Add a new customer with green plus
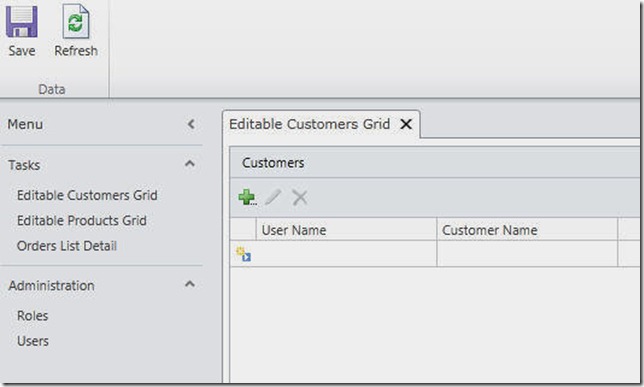This screenshot has height=387, width=644. click(x=247, y=197)
